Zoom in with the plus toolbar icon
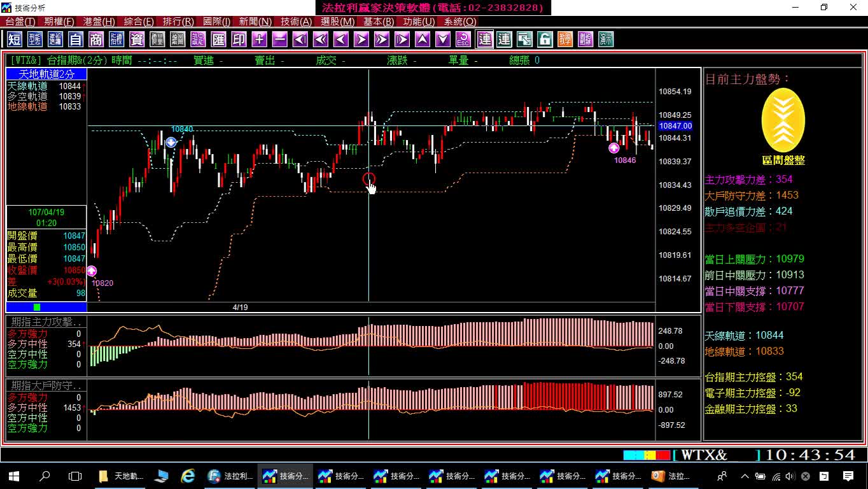 pos(259,39)
